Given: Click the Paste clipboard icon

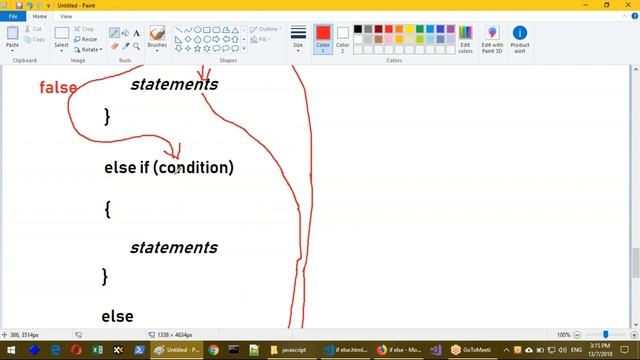Looking at the screenshot, I should click(12, 33).
